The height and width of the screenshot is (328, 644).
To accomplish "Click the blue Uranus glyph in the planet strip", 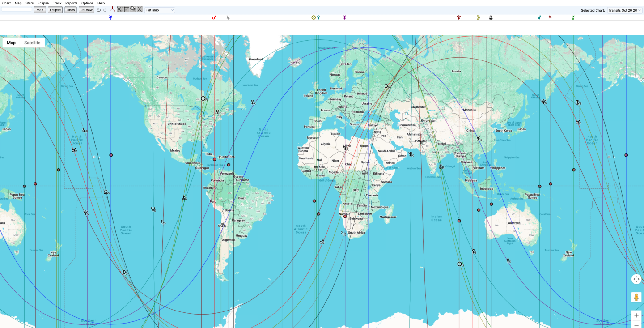I will tap(110, 17).
